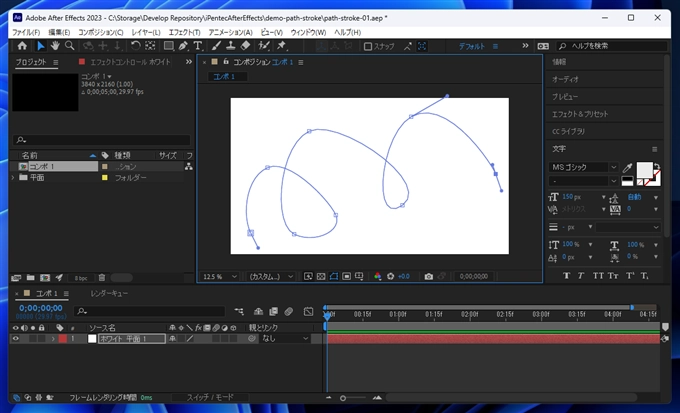Toggle Faux Bold text style button
The image size is (680, 413).
[567, 276]
